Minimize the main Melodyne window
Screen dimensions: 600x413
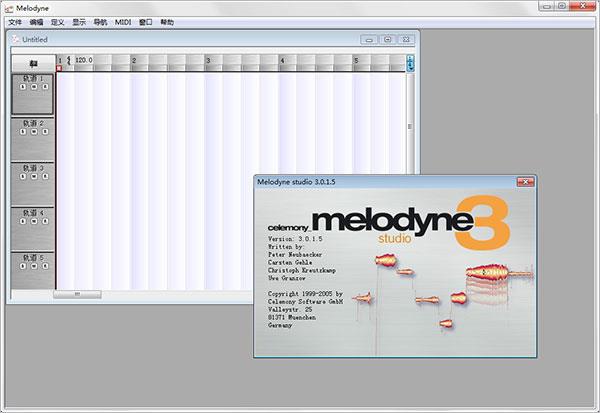point(547,6)
